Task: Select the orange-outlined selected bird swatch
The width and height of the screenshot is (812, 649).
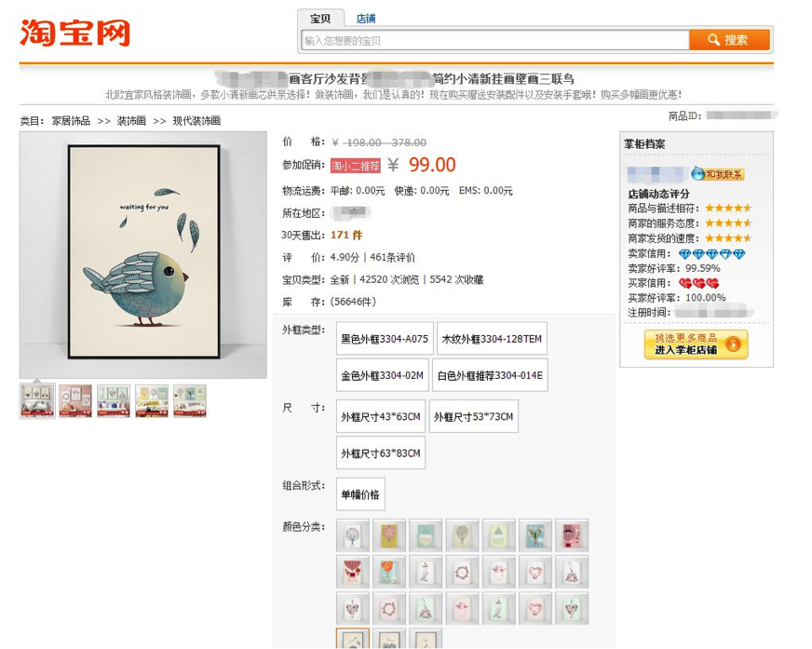Action: pyautogui.click(x=353, y=639)
